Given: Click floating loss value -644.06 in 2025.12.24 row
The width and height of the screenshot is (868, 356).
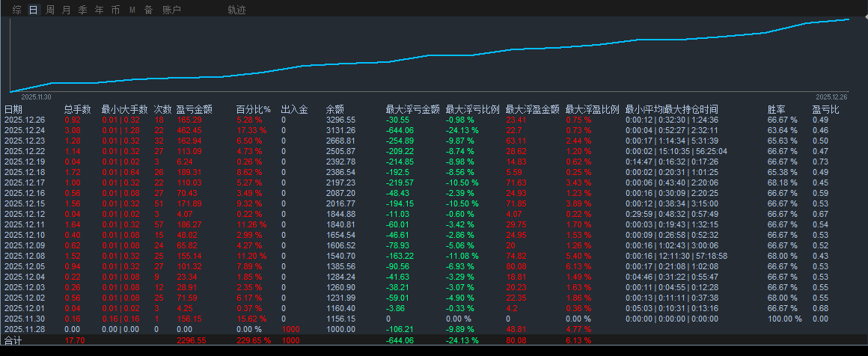Looking at the screenshot, I should tap(400, 129).
